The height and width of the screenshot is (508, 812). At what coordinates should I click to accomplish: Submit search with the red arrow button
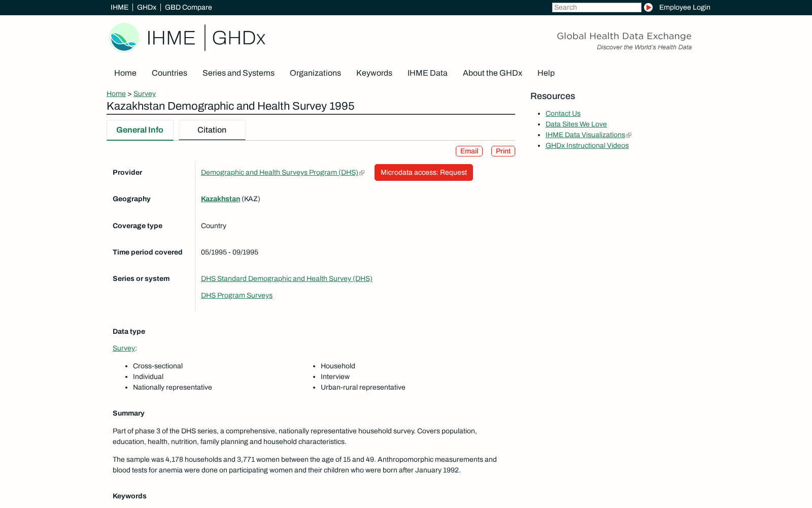(x=648, y=7)
